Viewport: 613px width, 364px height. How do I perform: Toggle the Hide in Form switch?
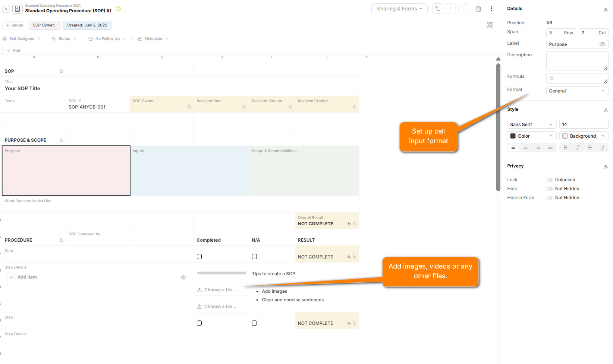click(549, 198)
